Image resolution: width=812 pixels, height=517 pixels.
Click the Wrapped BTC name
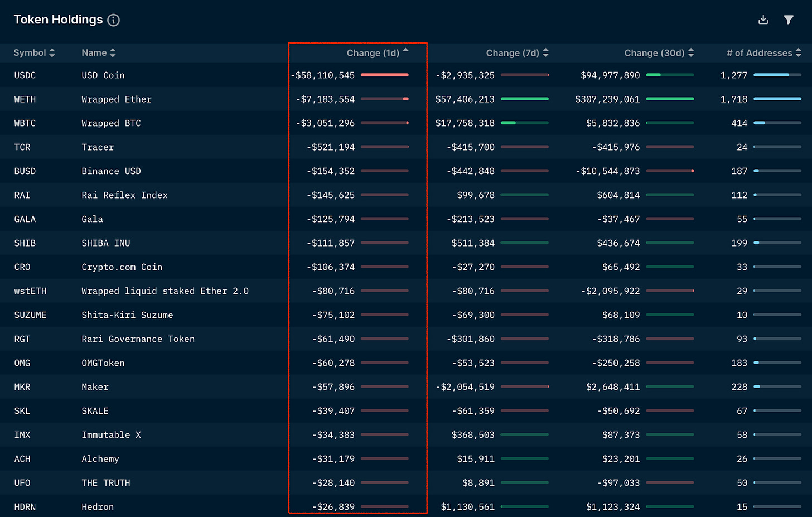click(111, 123)
